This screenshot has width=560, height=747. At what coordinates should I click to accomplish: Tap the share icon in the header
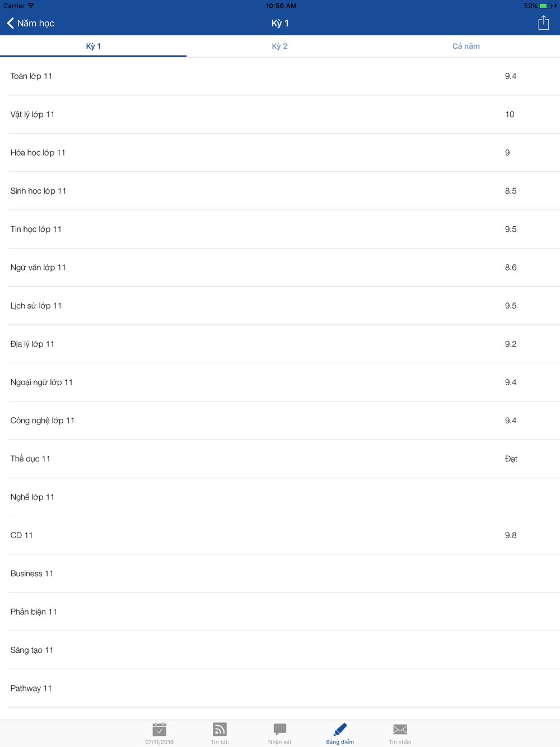tap(543, 22)
